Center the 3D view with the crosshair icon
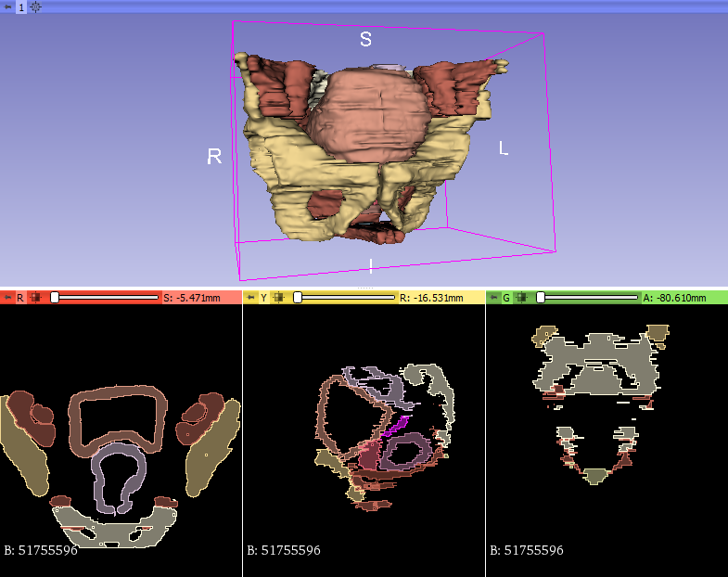The width and height of the screenshot is (728, 577). click(35, 6)
